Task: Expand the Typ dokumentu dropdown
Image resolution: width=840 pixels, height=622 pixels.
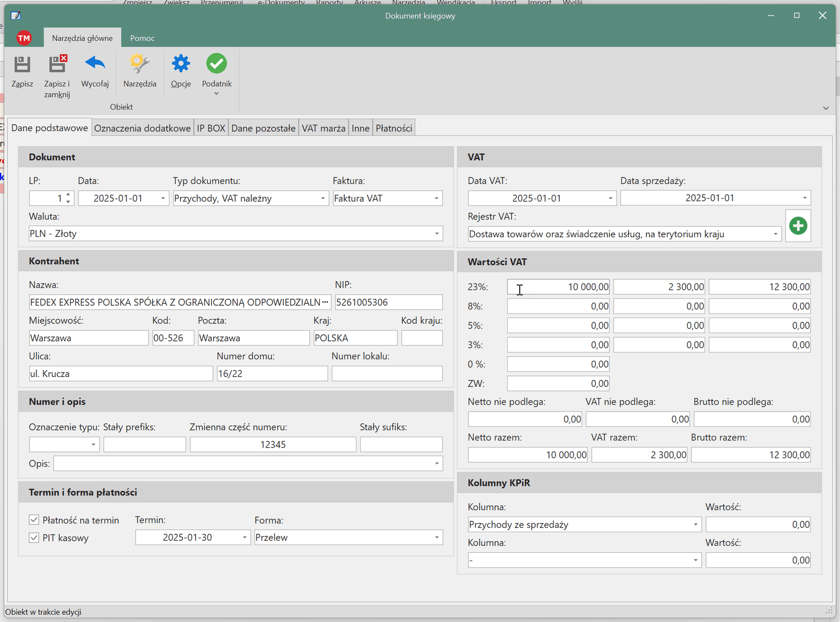Action: point(323,198)
